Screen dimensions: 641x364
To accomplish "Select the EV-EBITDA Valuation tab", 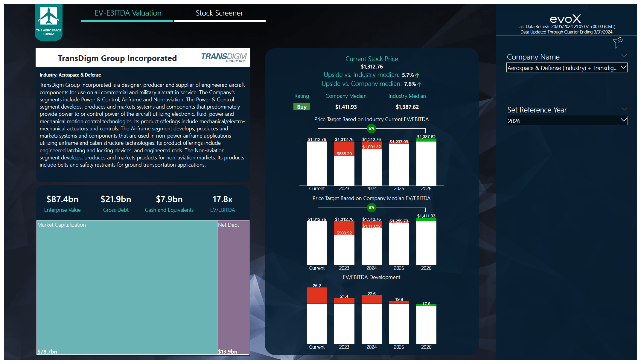I will point(127,13).
